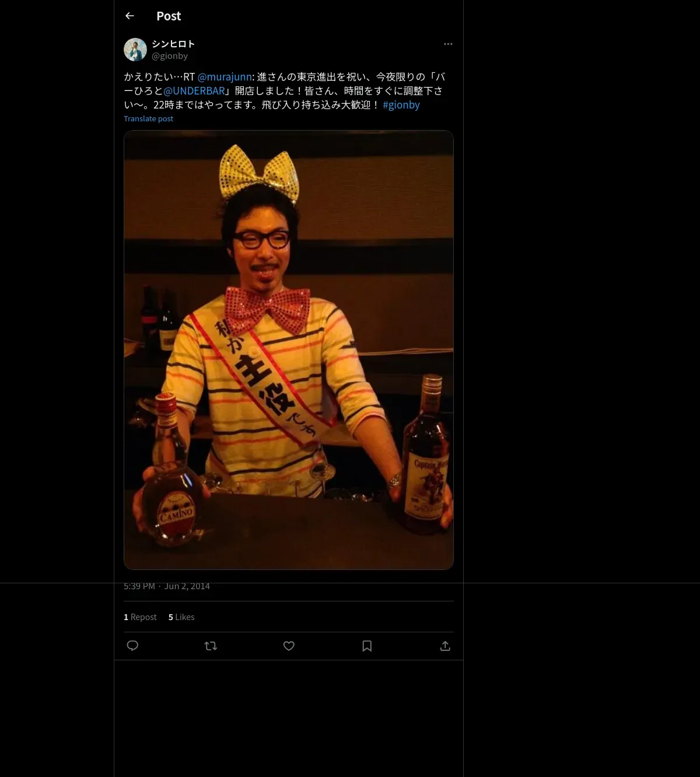
Task: Repost using the retweet arrows icon
Action: click(x=211, y=646)
